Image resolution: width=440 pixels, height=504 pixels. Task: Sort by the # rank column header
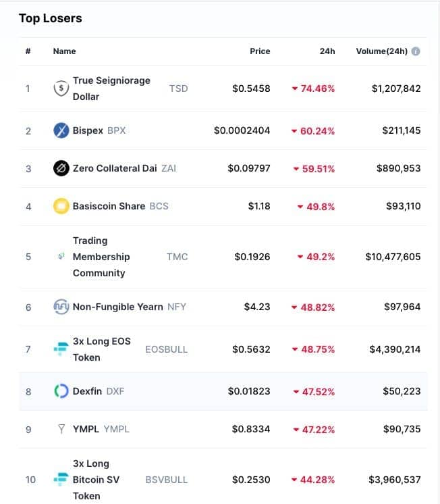tap(28, 51)
